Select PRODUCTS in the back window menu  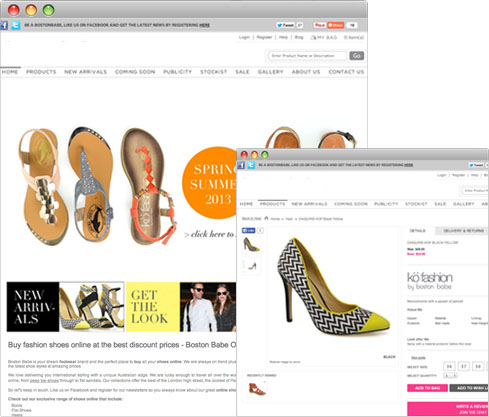(x=41, y=72)
